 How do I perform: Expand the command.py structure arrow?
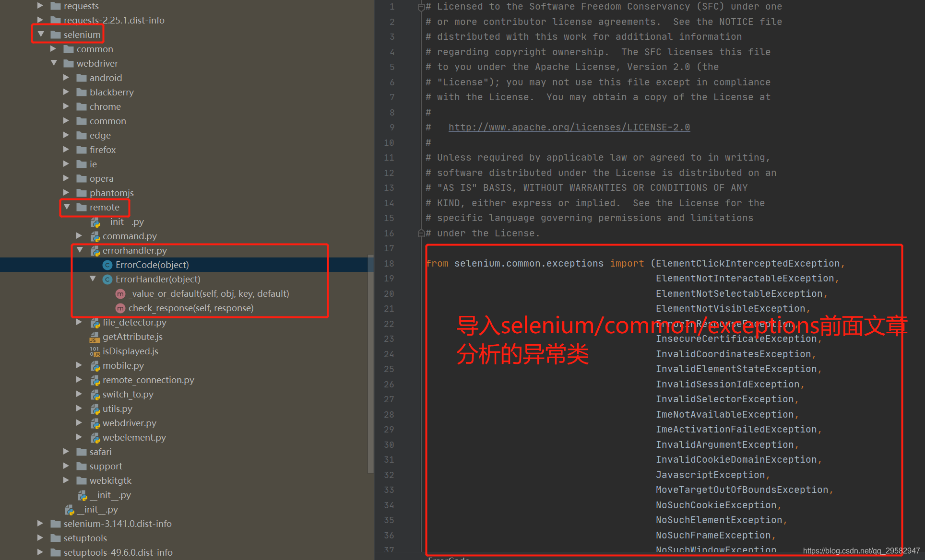pos(79,236)
